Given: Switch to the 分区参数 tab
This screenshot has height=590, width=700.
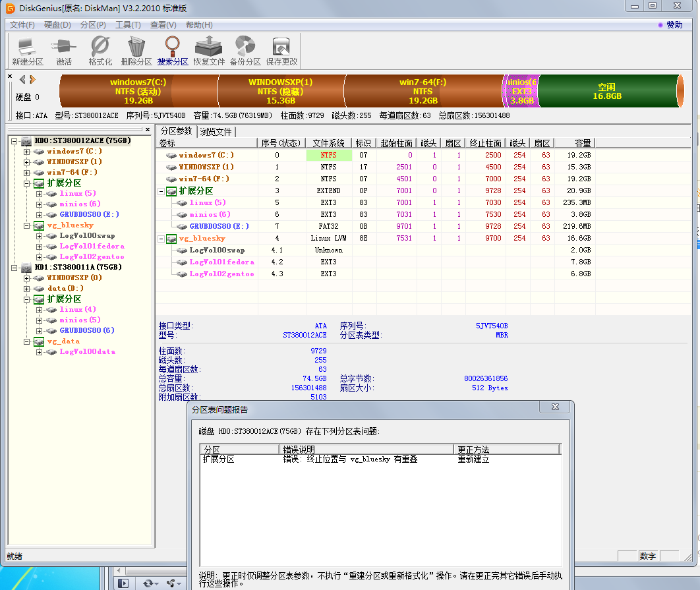Looking at the screenshot, I should tap(177, 131).
